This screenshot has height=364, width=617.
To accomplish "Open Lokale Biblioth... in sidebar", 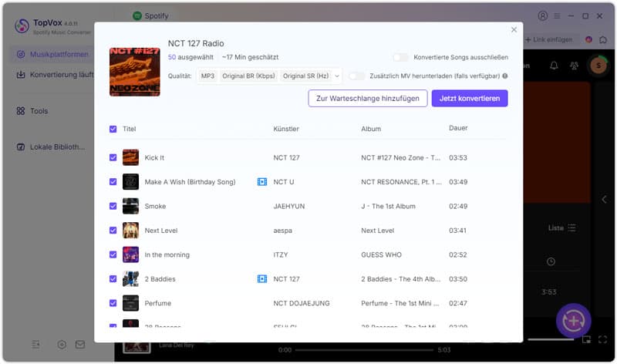I will click(51, 147).
